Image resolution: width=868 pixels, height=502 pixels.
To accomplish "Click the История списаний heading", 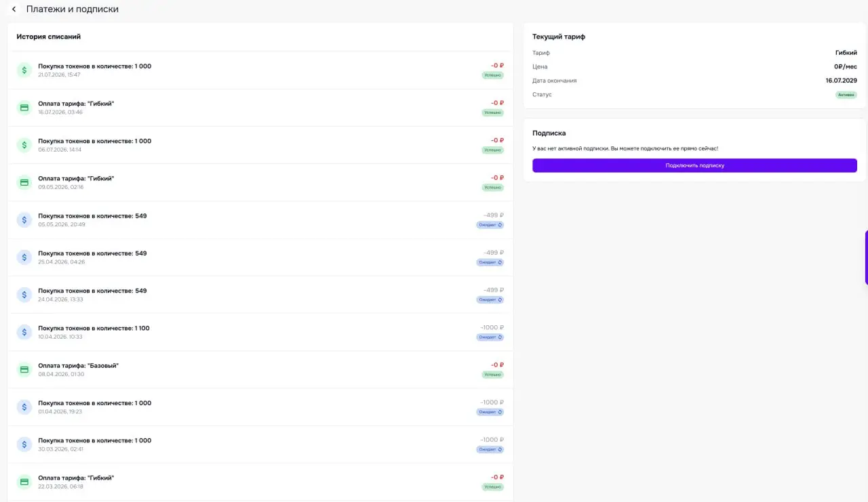I will click(49, 37).
